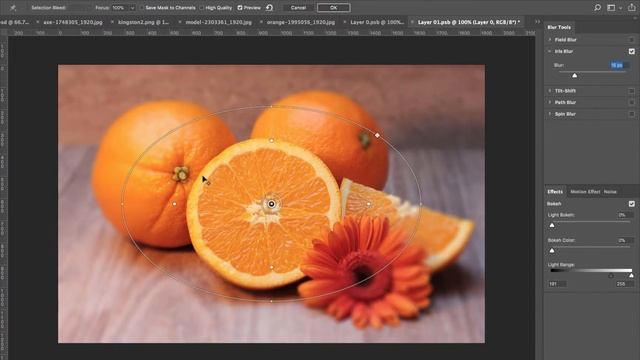The width and height of the screenshot is (640, 360).
Task: Toggle Save Mask to Channels checkbox
Action: [x=142, y=8]
